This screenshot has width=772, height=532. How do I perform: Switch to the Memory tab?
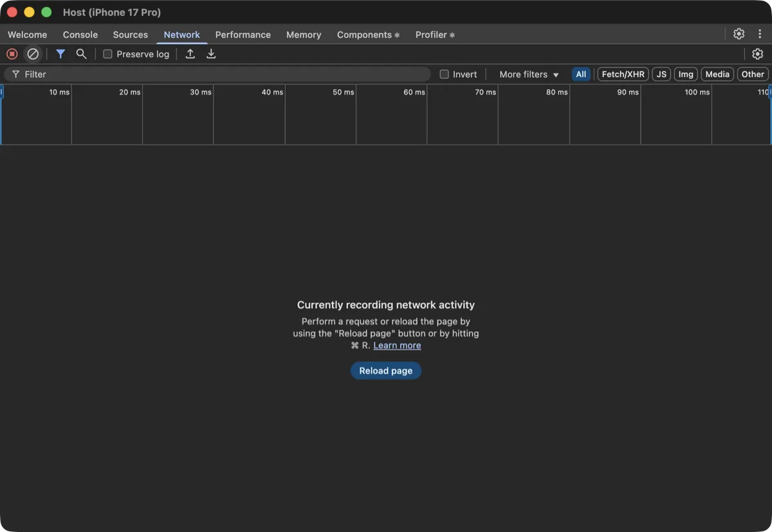coord(304,35)
